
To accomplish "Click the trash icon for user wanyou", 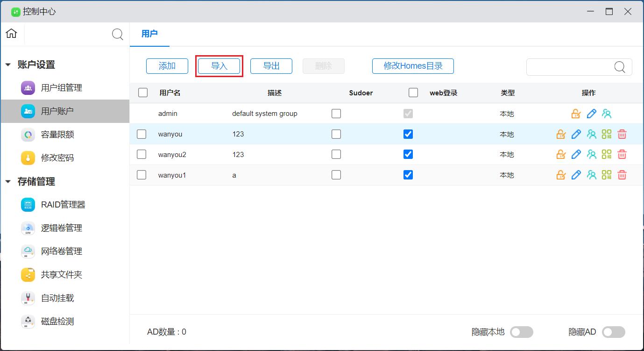I will [x=622, y=135].
